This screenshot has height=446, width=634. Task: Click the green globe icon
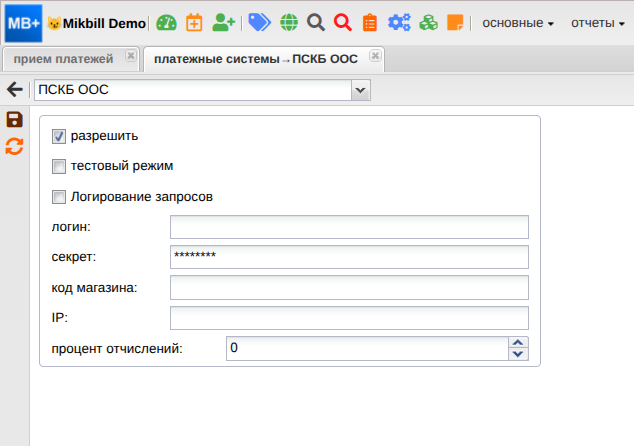289,23
